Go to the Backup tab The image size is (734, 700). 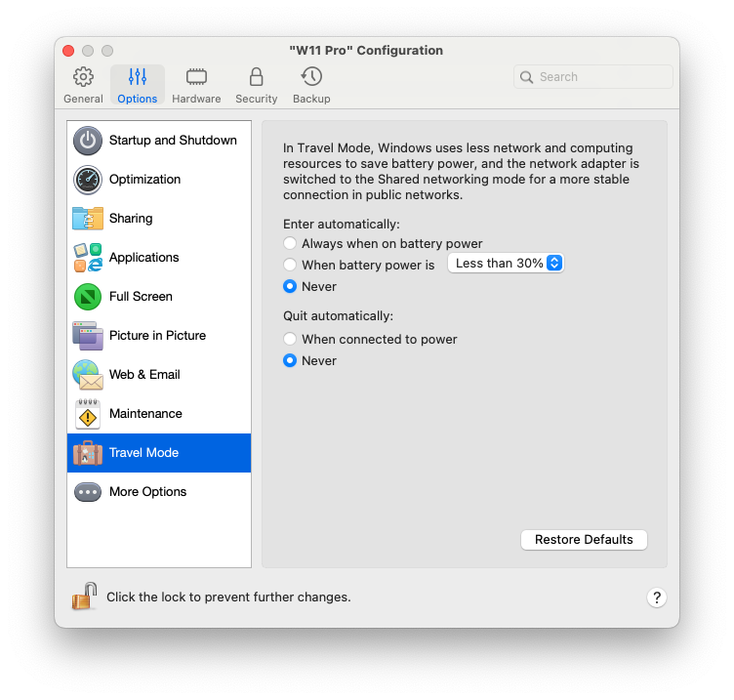coord(311,86)
